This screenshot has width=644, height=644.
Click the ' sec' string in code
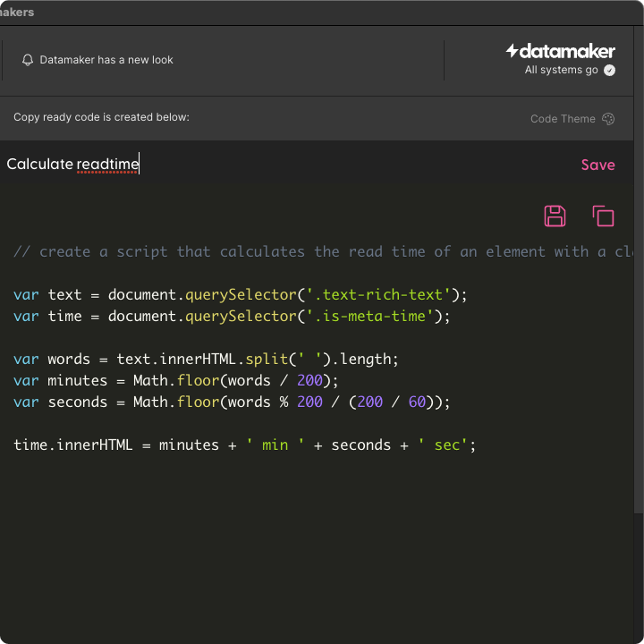[443, 445]
